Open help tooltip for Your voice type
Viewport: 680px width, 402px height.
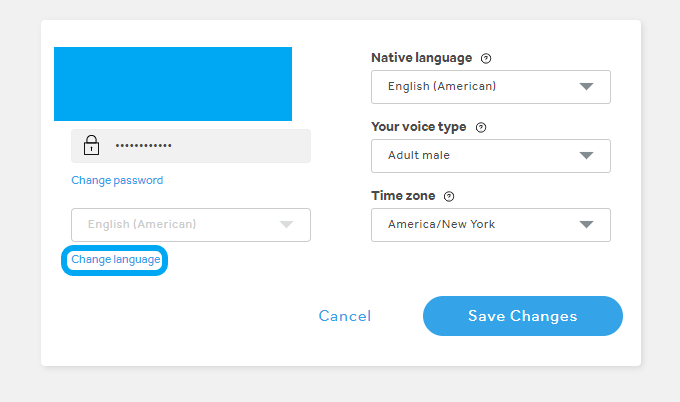point(481,128)
